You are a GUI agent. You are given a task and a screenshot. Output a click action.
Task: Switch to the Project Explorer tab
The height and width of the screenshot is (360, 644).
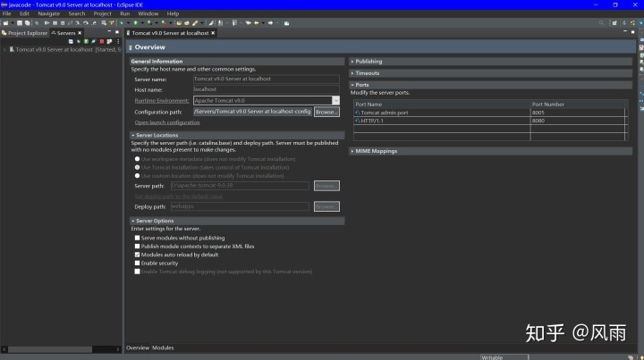tap(25, 33)
